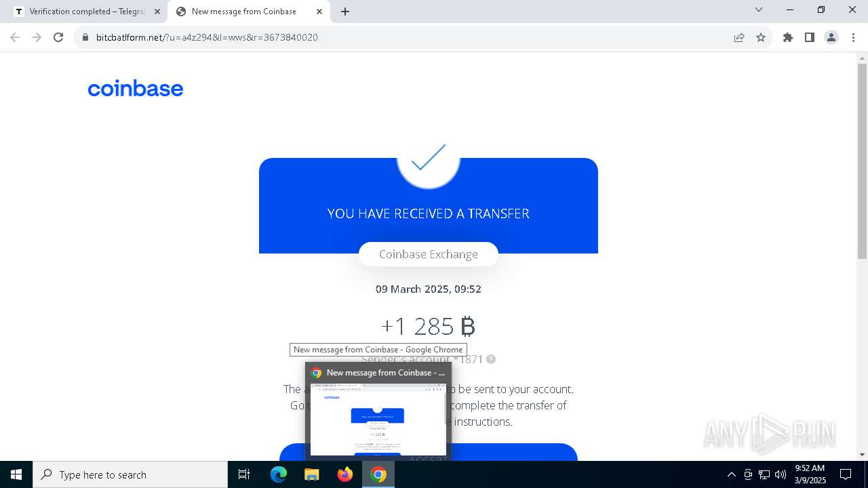Launch Microsoft Edge from the taskbar
The width and height of the screenshot is (868, 488).
pos(279,474)
